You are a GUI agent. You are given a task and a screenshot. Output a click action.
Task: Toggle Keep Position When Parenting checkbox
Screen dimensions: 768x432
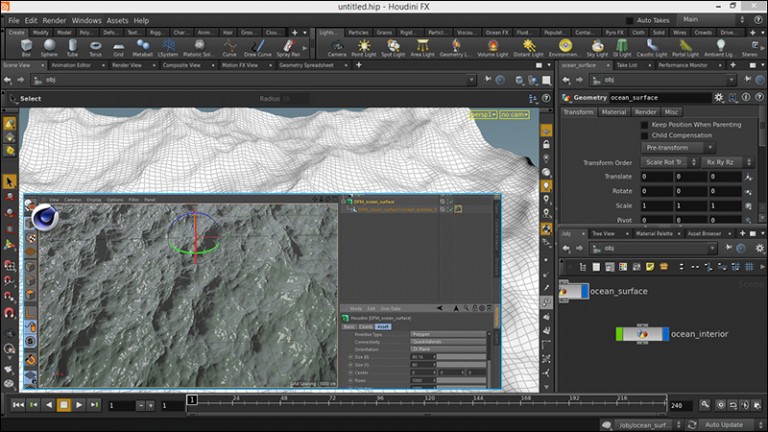click(x=645, y=125)
